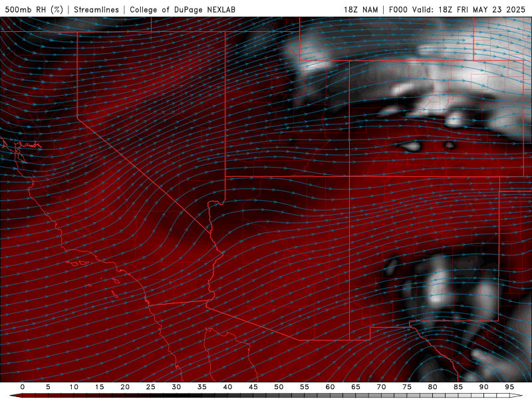Screen dimensions: 532x399
Task: Click the 25 value on color scale
Action: pos(151,387)
